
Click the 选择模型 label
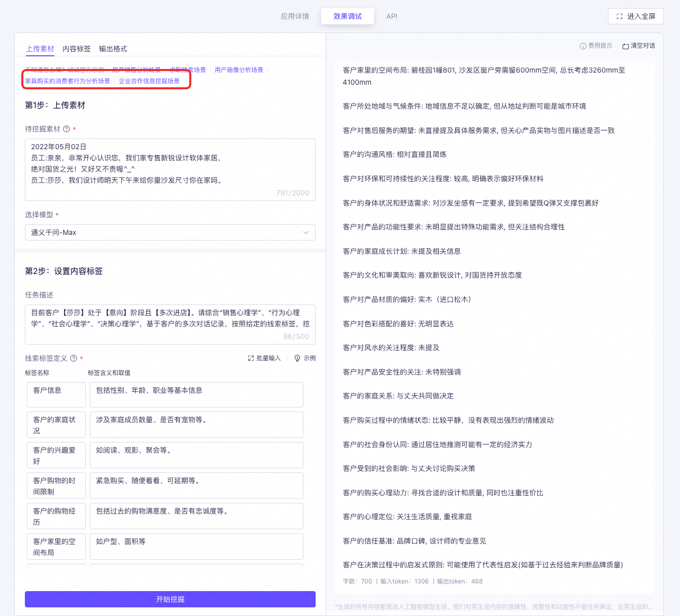(x=39, y=215)
